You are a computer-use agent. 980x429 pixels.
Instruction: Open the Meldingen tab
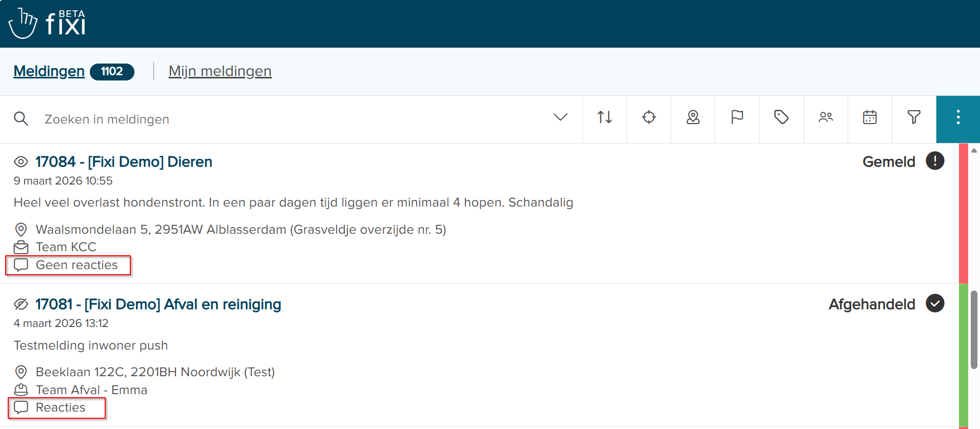49,71
